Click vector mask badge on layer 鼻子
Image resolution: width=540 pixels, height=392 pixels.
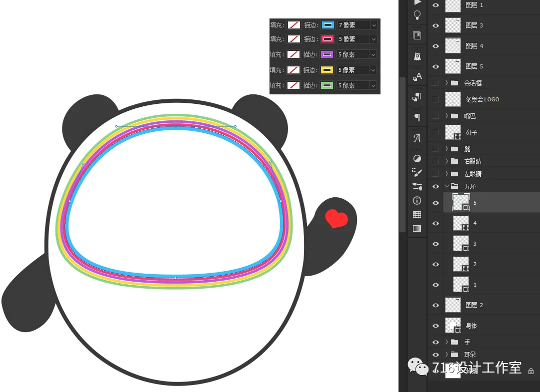457,137
